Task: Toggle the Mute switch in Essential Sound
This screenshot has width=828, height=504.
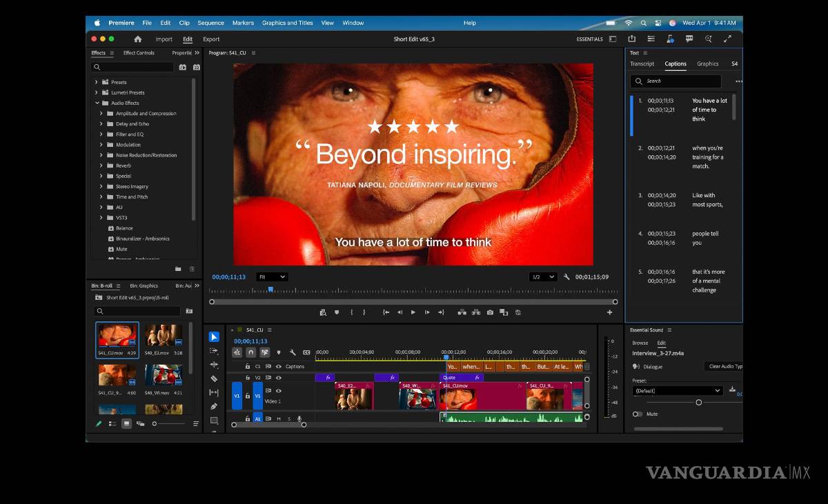Action: [637, 414]
